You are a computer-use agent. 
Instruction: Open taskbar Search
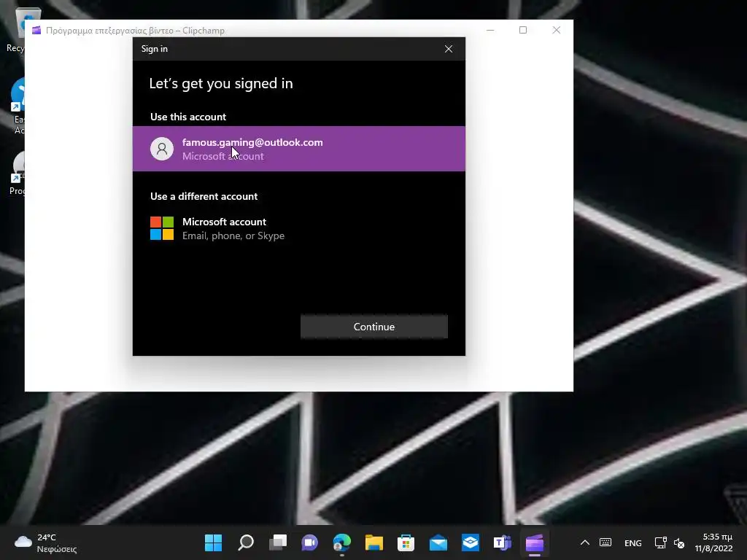tap(246, 542)
